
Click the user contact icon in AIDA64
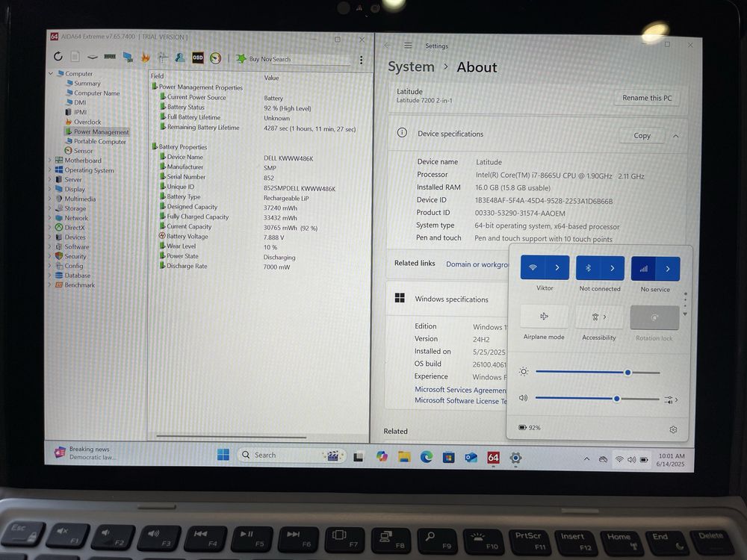click(179, 57)
